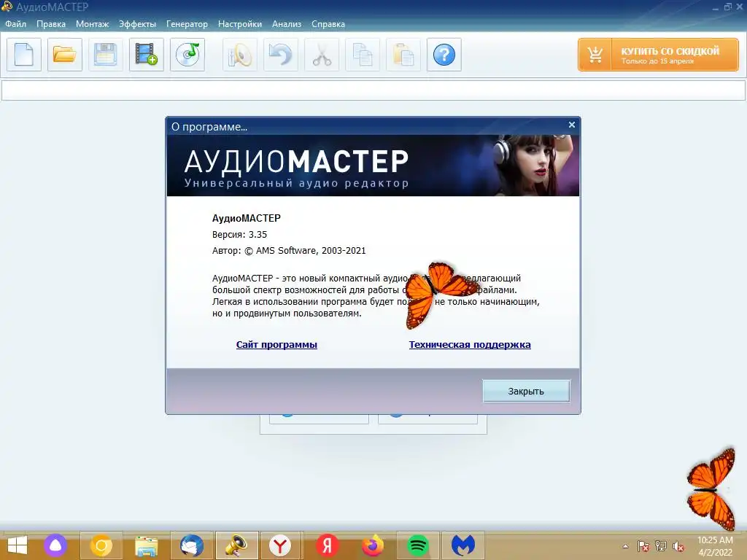Open Spotify from the taskbar
The height and width of the screenshot is (560, 747).
pos(418,545)
